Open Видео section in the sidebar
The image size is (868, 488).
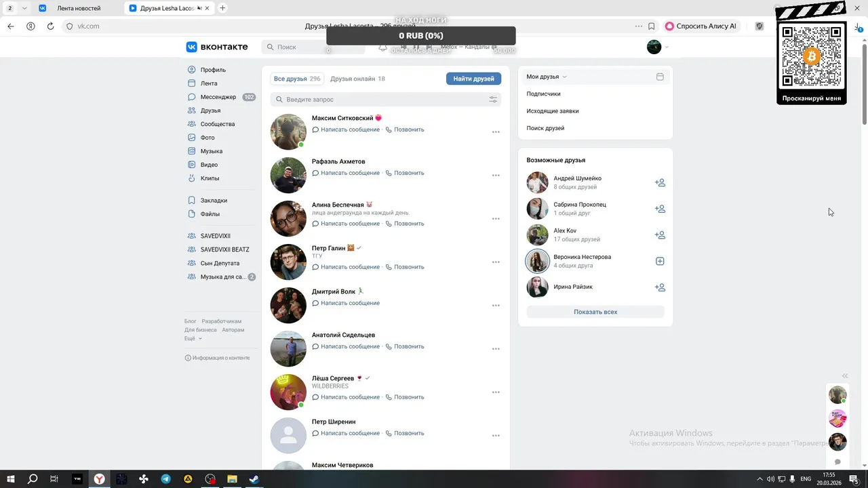[209, 165]
